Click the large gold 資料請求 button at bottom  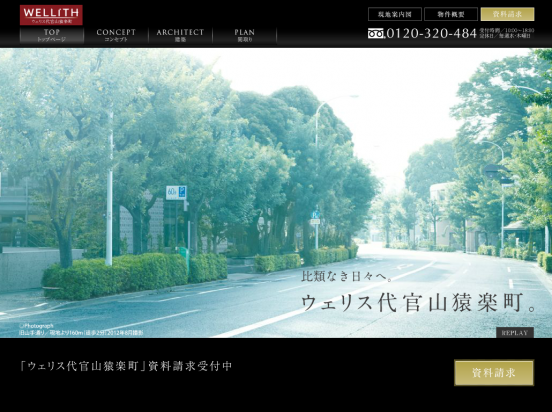coord(494,373)
